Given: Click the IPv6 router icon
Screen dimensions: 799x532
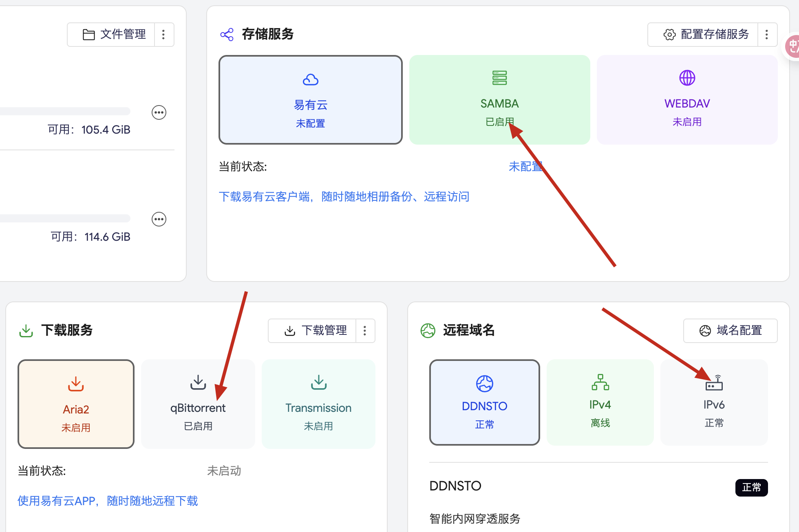Looking at the screenshot, I should click(x=714, y=383).
